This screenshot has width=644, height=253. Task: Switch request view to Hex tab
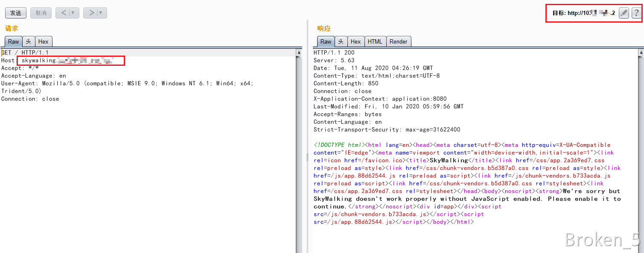click(43, 41)
